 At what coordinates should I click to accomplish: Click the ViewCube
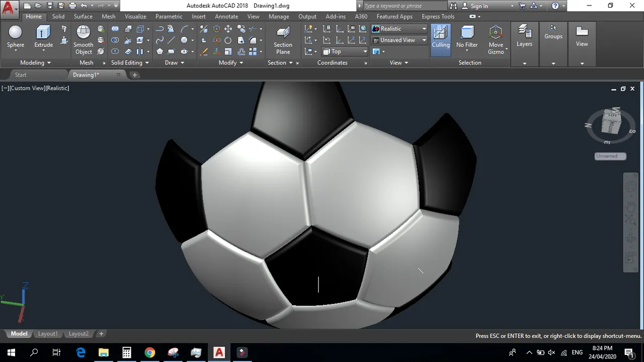tap(612, 121)
